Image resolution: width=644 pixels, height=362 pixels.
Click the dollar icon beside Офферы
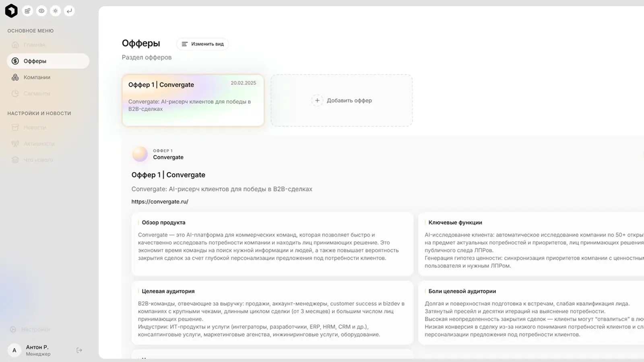coord(15,61)
